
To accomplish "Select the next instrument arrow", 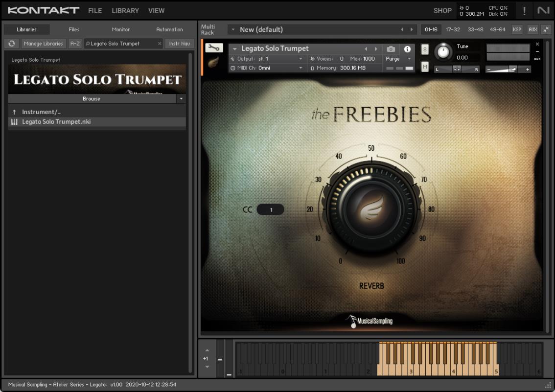I will click(x=376, y=49).
